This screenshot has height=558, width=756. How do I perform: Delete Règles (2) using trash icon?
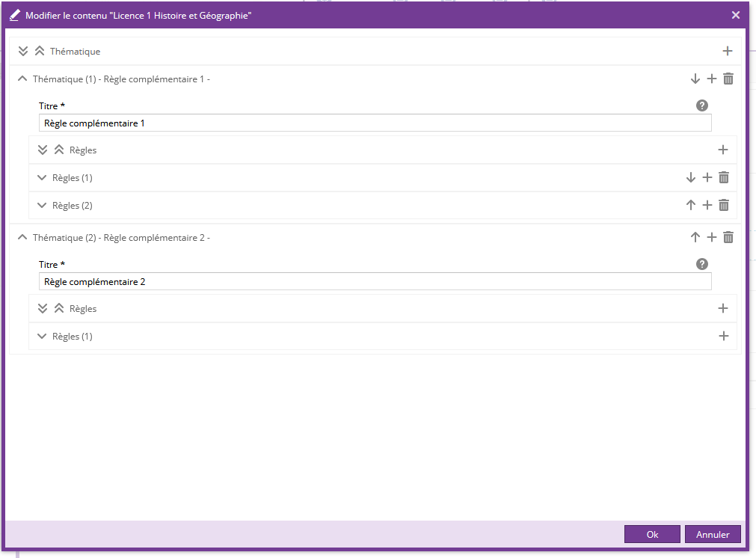pyautogui.click(x=724, y=205)
